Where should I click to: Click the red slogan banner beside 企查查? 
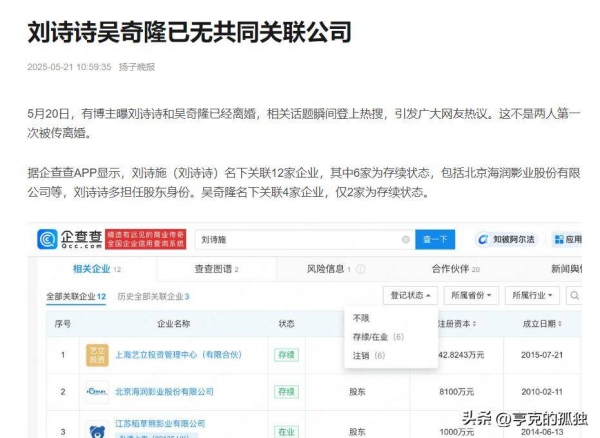(x=146, y=239)
